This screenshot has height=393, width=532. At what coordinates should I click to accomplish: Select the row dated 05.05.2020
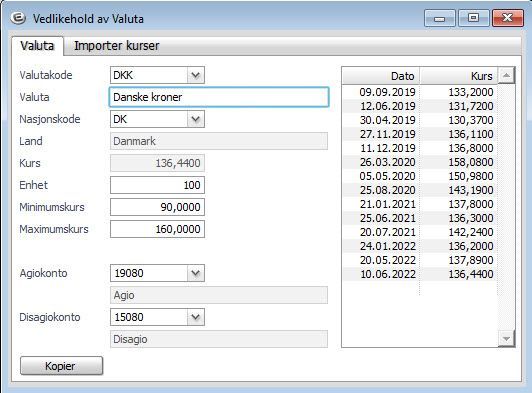(x=420, y=176)
